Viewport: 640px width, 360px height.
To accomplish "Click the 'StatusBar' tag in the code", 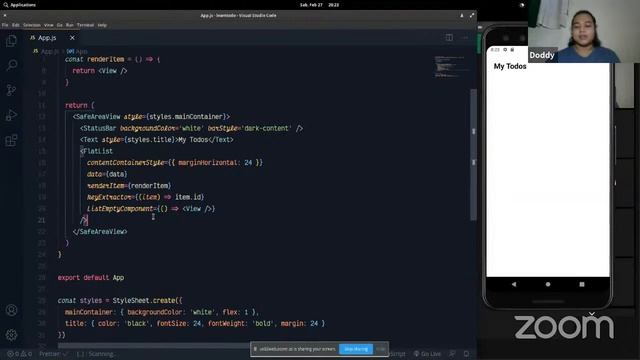I will [100, 128].
